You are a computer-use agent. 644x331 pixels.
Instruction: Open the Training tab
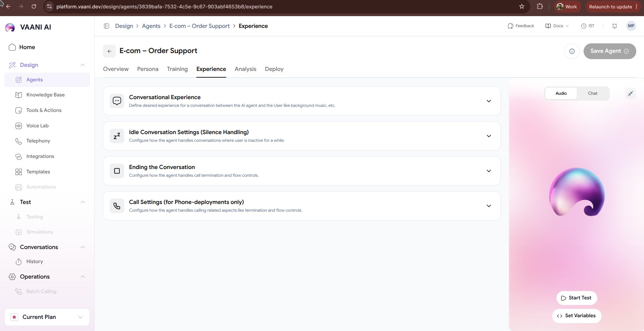177,69
